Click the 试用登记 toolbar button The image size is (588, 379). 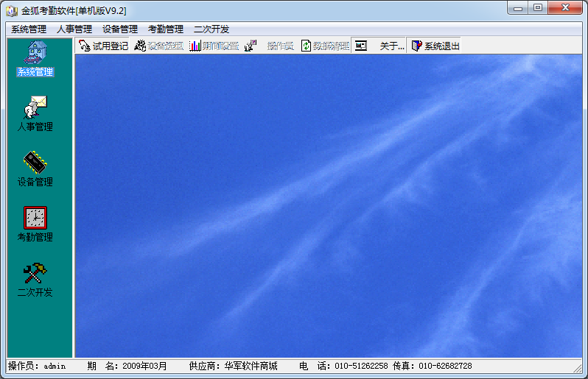point(102,46)
